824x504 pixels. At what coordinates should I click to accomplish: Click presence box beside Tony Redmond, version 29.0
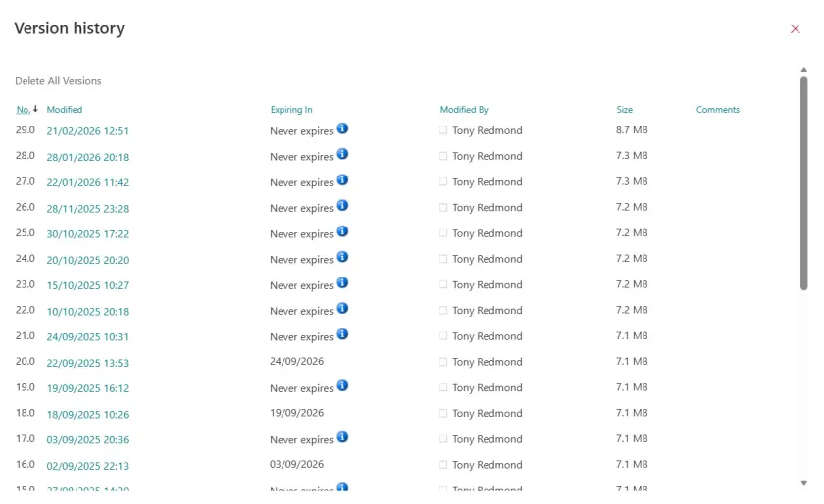443,130
